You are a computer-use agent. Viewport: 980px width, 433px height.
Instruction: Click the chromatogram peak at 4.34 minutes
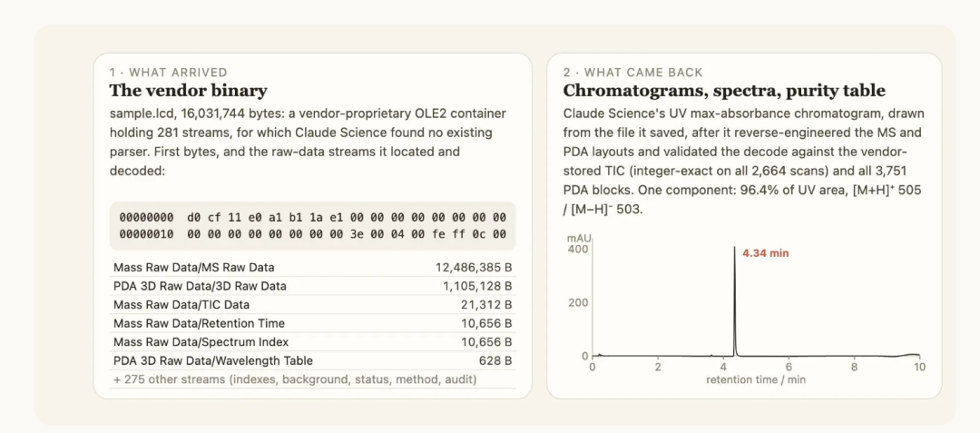[734, 301]
